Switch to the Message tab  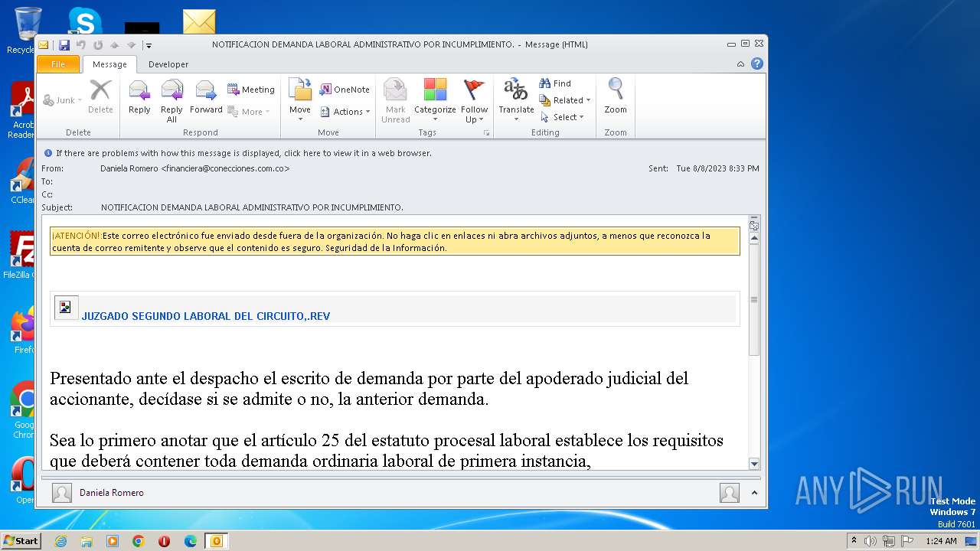tap(109, 64)
